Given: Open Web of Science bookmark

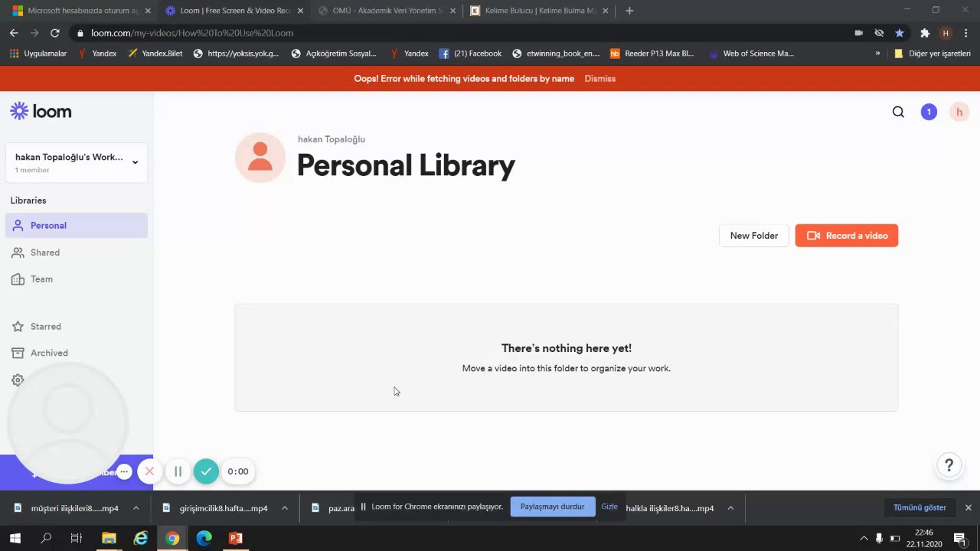Looking at the screenshot, I should tap(752, 54).
